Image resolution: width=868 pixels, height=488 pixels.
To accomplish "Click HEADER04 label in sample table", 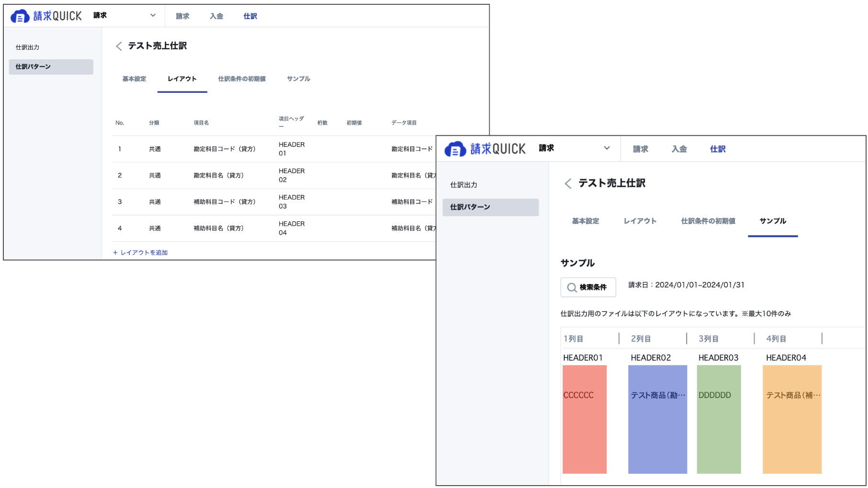I will coord(786,358).
